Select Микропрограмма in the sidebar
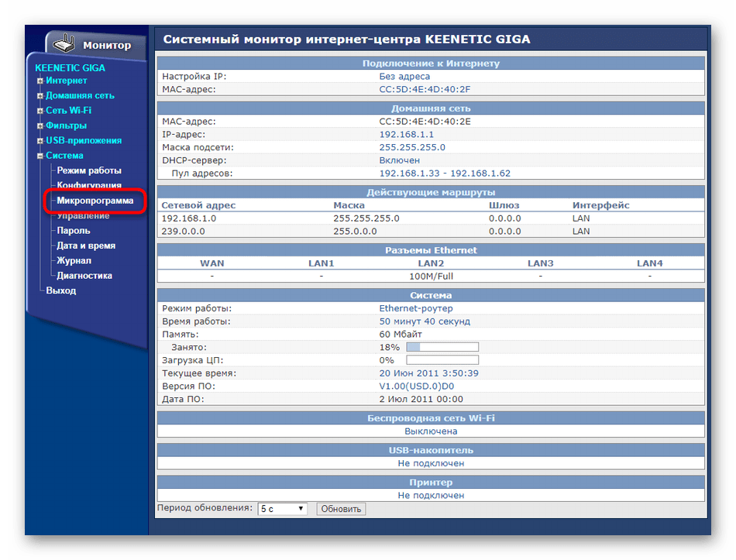736x560 pixels. pyautogui.click(x=95, y=201)
